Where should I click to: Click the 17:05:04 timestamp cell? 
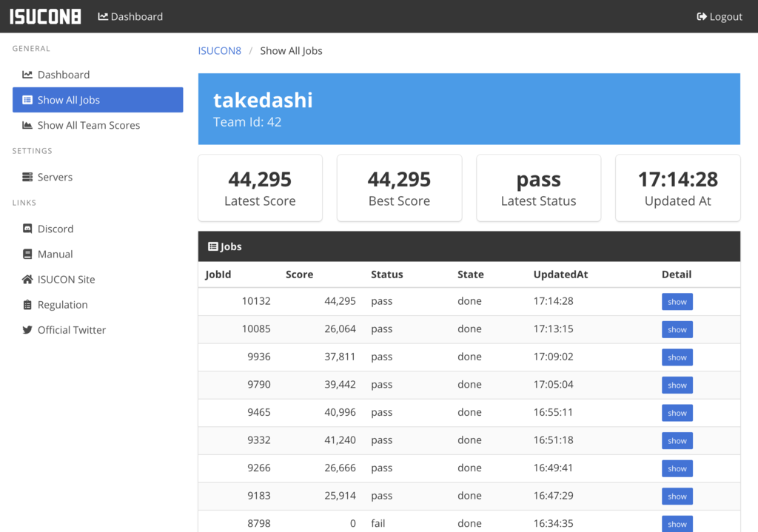(x=553, y=385)
